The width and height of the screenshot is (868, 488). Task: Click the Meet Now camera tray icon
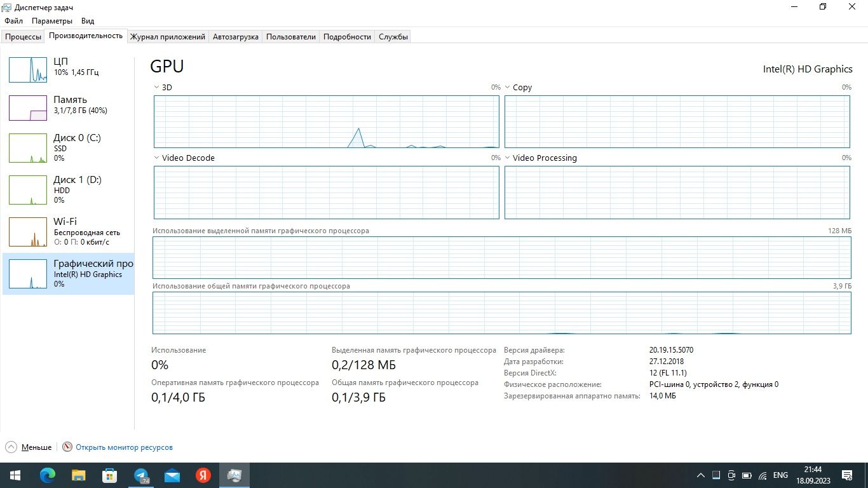pyautogui.click(x=731, y=475)
